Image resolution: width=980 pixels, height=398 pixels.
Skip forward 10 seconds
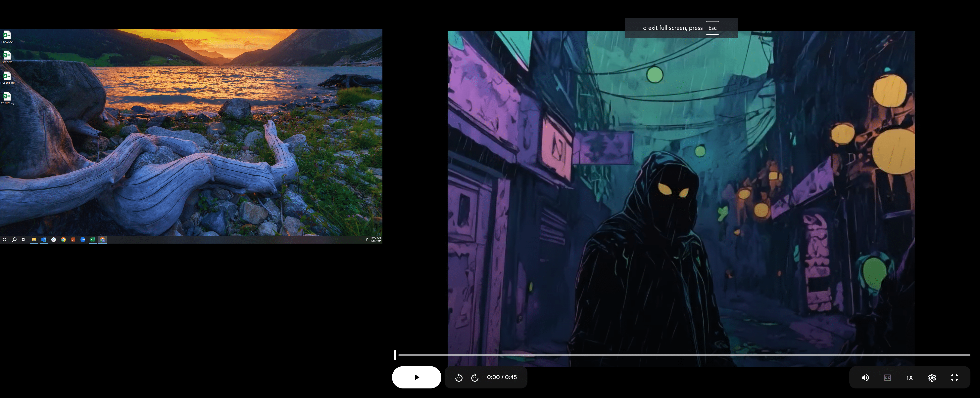coord(475,378)
